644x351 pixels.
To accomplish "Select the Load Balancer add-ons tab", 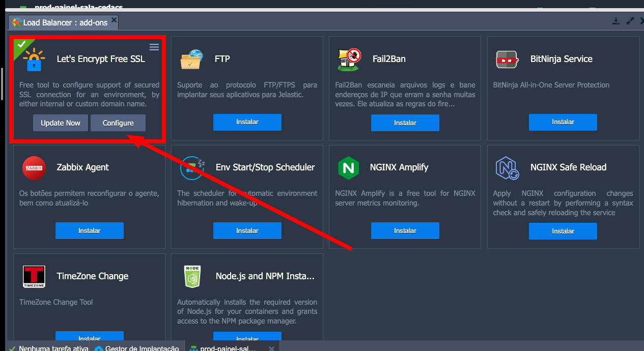I will point(60,22).
